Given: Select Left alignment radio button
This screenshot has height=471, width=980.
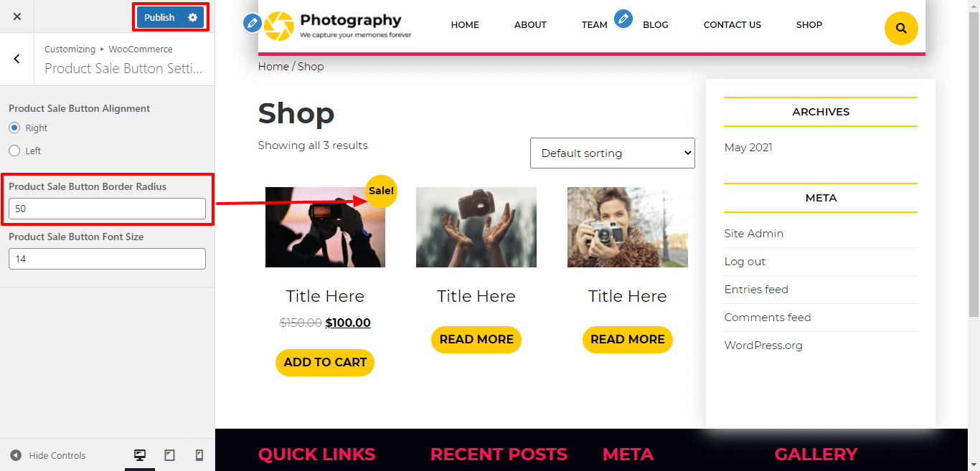Looking at the screenshot, I should coord(14,151).
